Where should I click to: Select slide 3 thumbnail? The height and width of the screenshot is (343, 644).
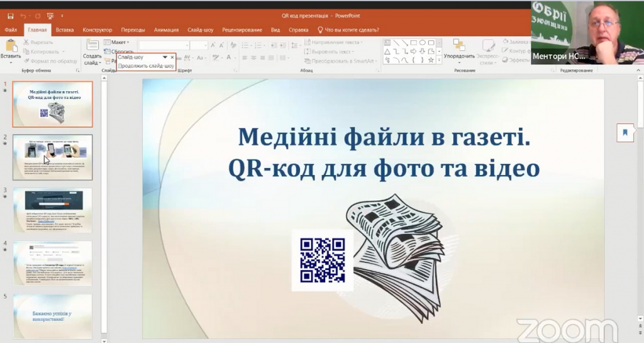pyautogui.click(x=53, y=210)
